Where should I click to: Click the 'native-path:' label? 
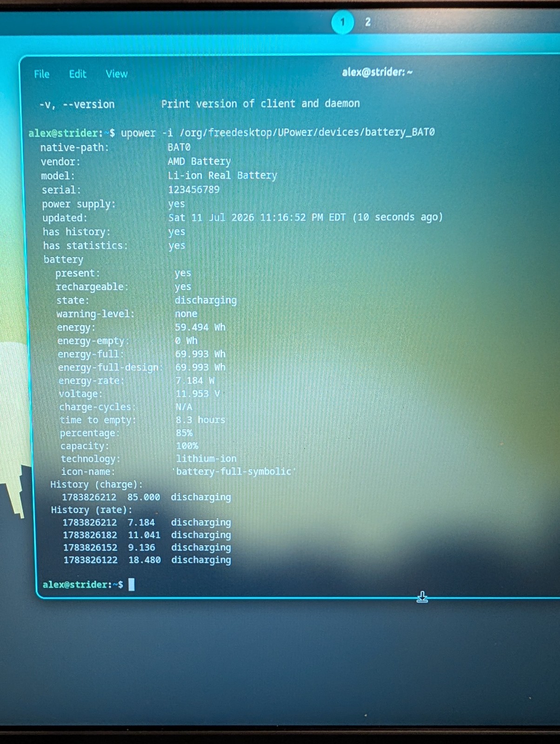pyautogui.click(x=74, y=148)
